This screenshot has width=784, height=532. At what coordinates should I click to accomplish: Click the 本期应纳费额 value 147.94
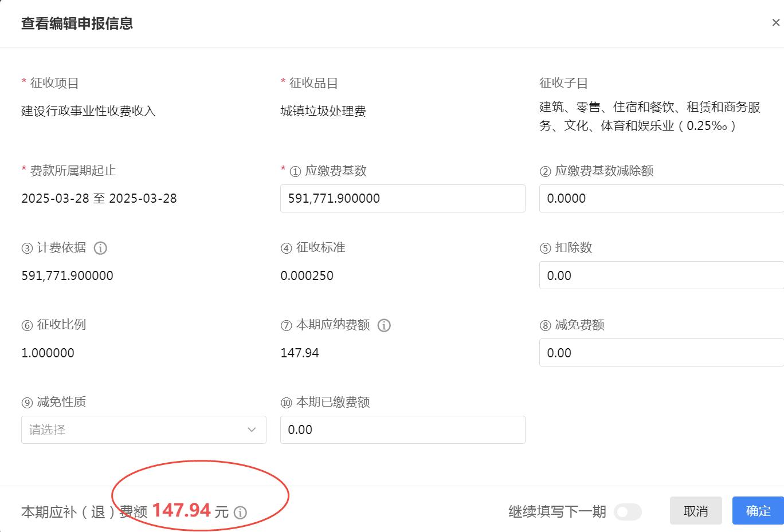(x=300, y=353)
